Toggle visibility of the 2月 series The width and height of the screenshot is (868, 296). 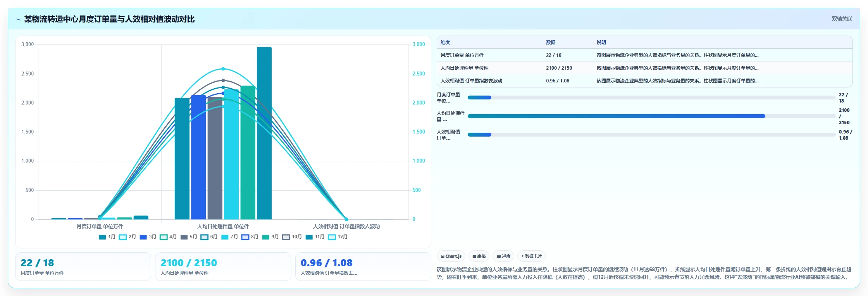(x=127, y=237)
